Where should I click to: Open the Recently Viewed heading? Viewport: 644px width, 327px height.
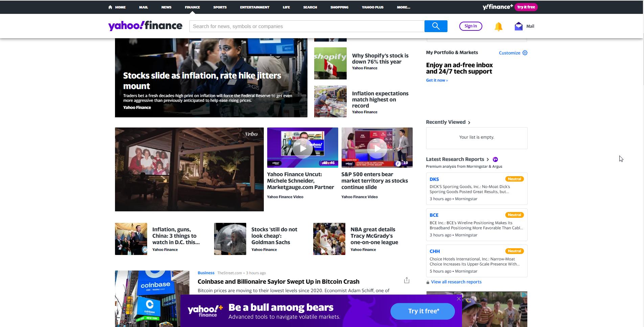click(x=445, y=122)
